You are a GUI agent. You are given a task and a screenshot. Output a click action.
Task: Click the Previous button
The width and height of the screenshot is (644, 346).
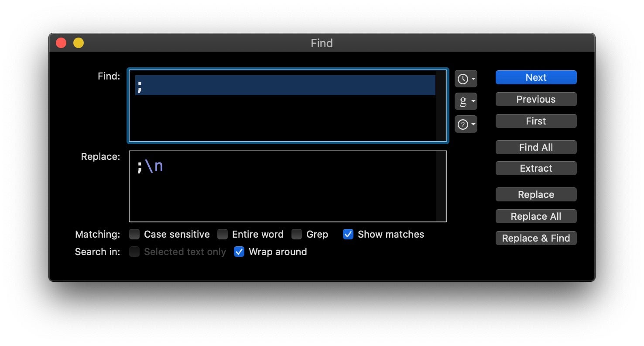click(x=536, y=99)
